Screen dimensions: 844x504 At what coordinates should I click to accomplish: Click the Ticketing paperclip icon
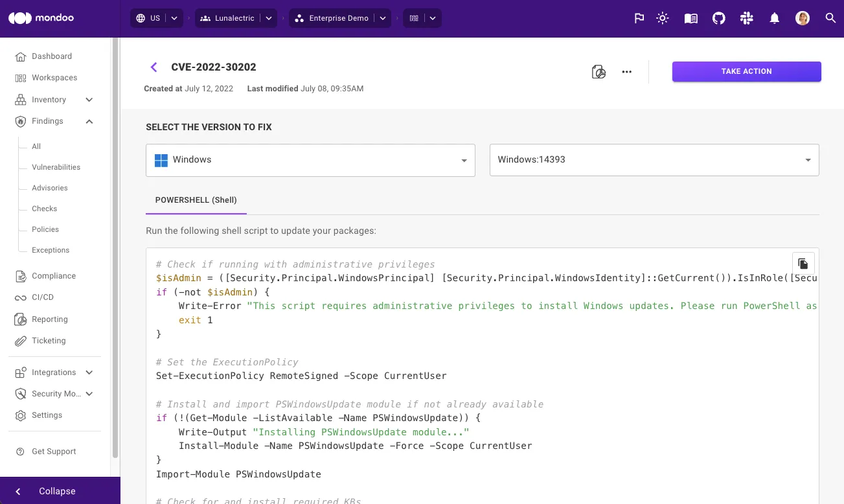[x=21, y=341]
